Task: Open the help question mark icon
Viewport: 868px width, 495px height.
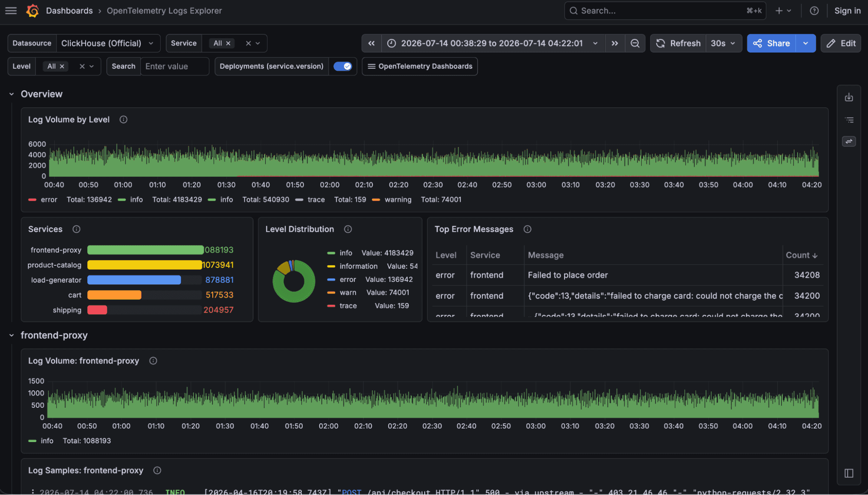Action: [814, 11]
